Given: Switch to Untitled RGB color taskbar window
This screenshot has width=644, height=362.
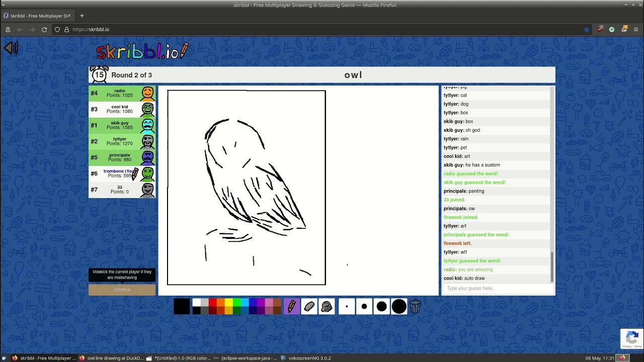Looking at the screenshot, I should tap(179, 358).
